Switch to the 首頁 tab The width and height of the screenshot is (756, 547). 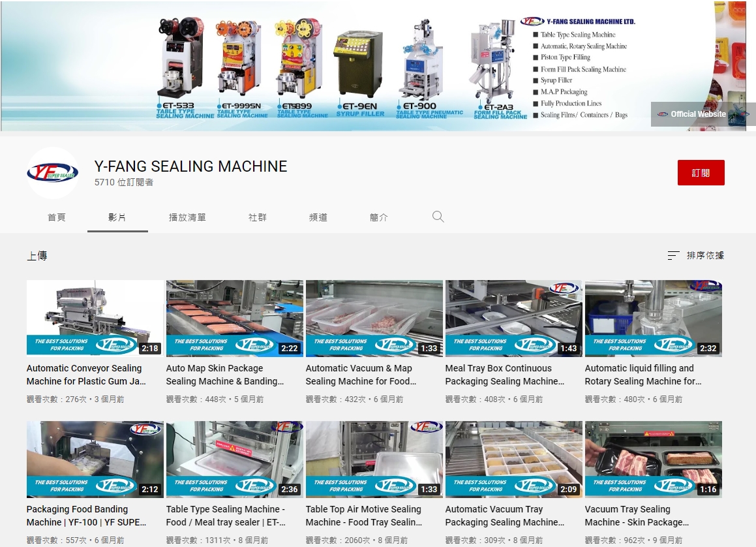pyautogui.click(x=56, y=217)
